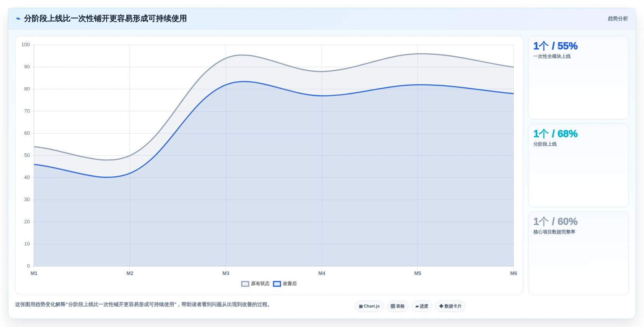Select the 数据卡片 tag chip
The height and width of the screenshot is (327, 644).
pyautogui.click(x=450, y=306)
